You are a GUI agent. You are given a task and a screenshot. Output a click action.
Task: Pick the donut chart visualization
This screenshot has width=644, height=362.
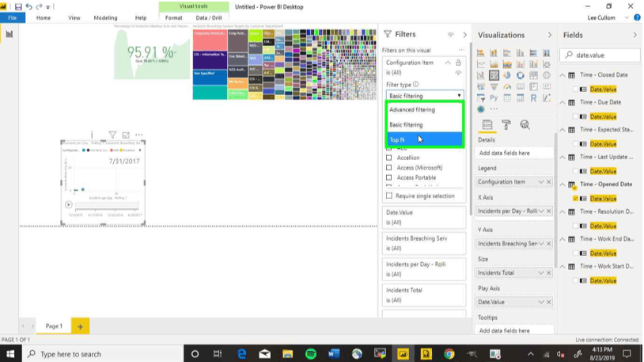(x=521, y=75)
